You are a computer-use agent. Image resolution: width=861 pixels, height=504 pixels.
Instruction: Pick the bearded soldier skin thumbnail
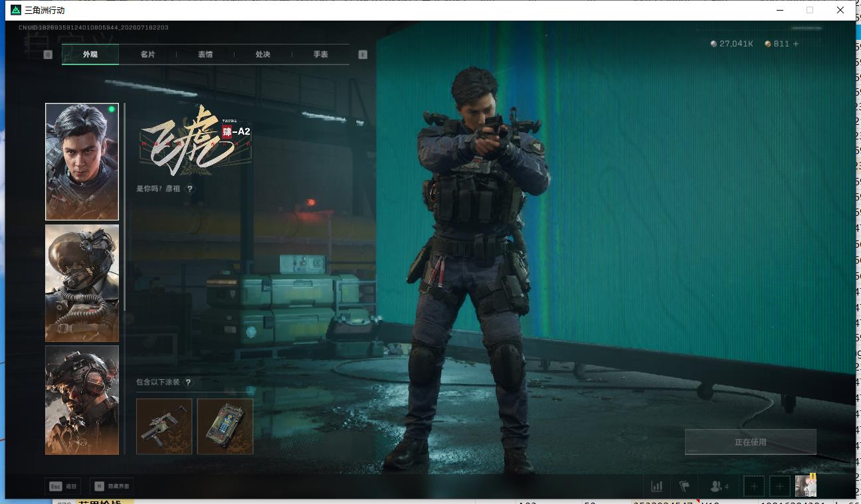(x=82, y=400)
